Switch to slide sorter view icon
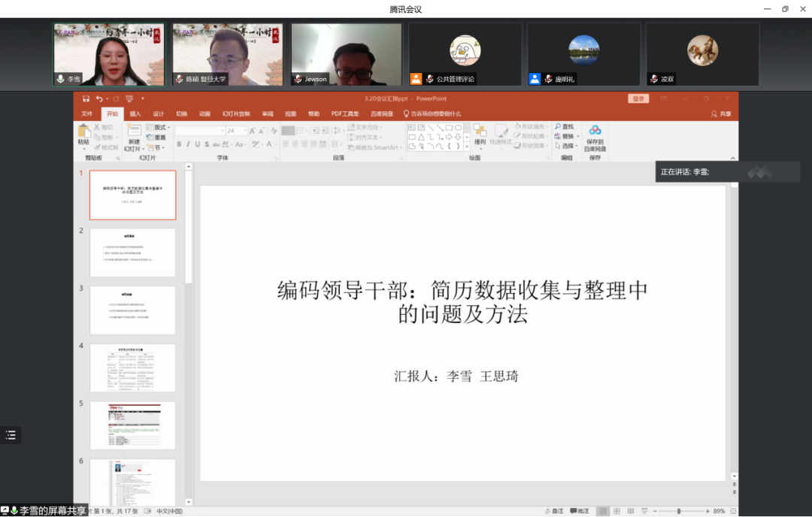 coord(617,511)
